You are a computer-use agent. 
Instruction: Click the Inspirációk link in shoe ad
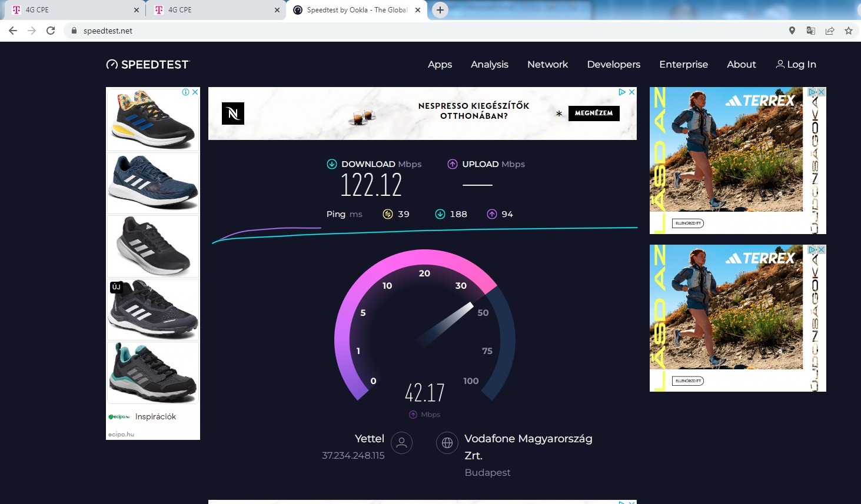pyautogui.click(x=155, y=416)
